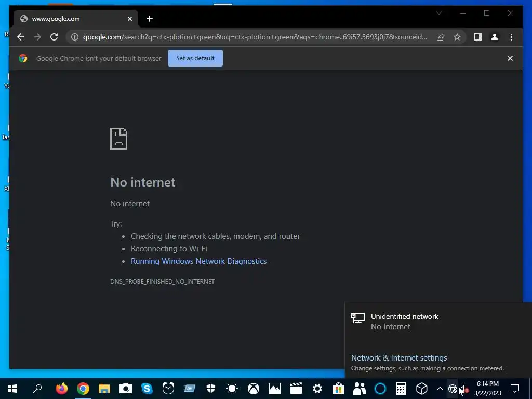Launch Firefox from the taskbar
The height and width of the screenshot is (399, 532).
[x=62, y=389]
